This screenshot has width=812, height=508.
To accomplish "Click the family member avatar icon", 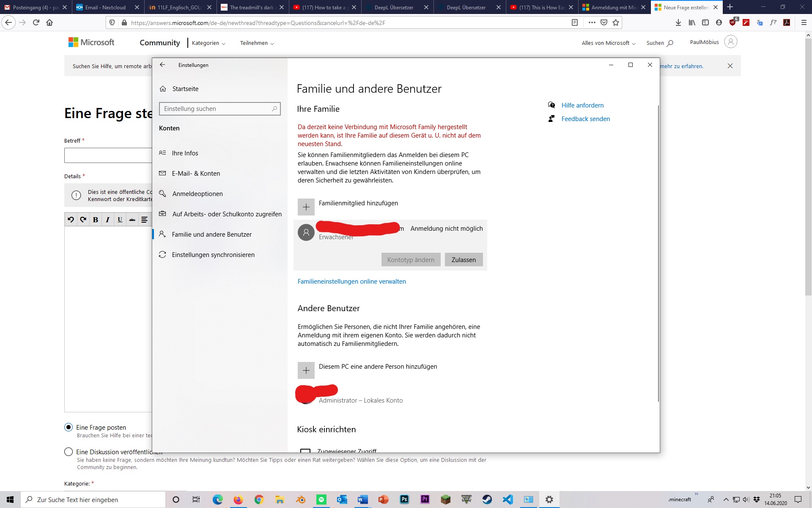I will click(306, 232).
